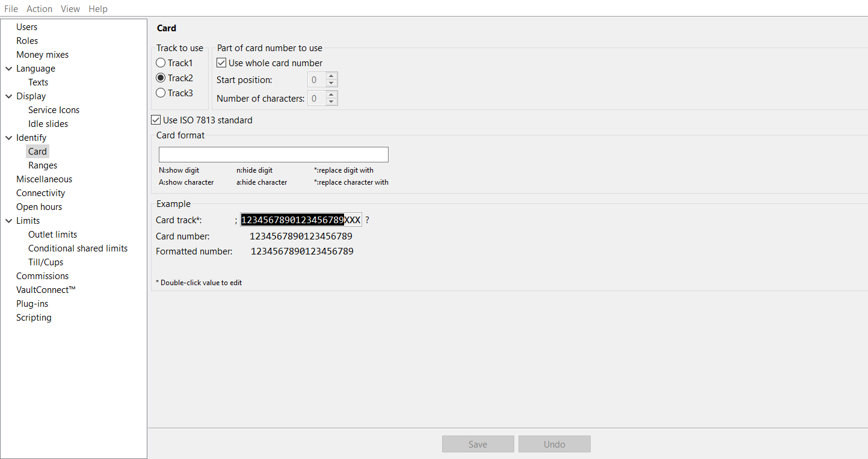The image size is (868, 459).
Task: Select the Track3 radio button
Action: tap(161, 93)
